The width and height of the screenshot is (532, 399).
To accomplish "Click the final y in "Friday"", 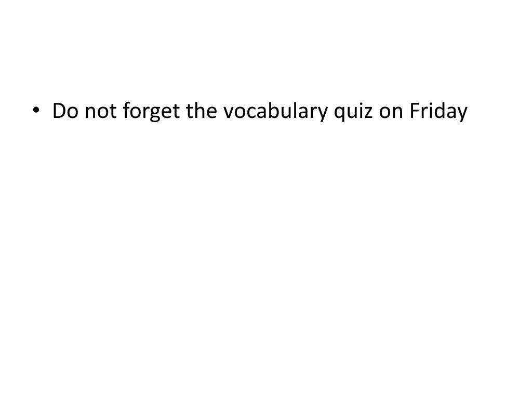I will coord(462,114).
